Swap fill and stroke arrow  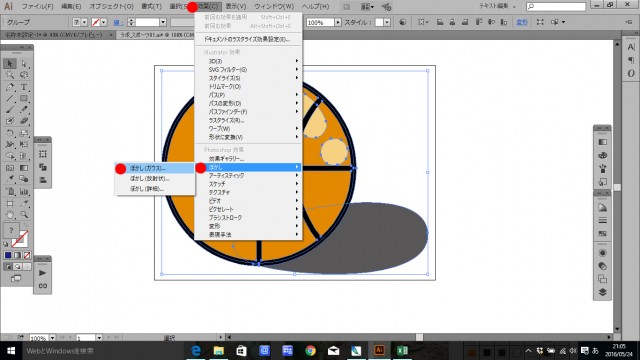pyautogui.click(x=27, y=226)
